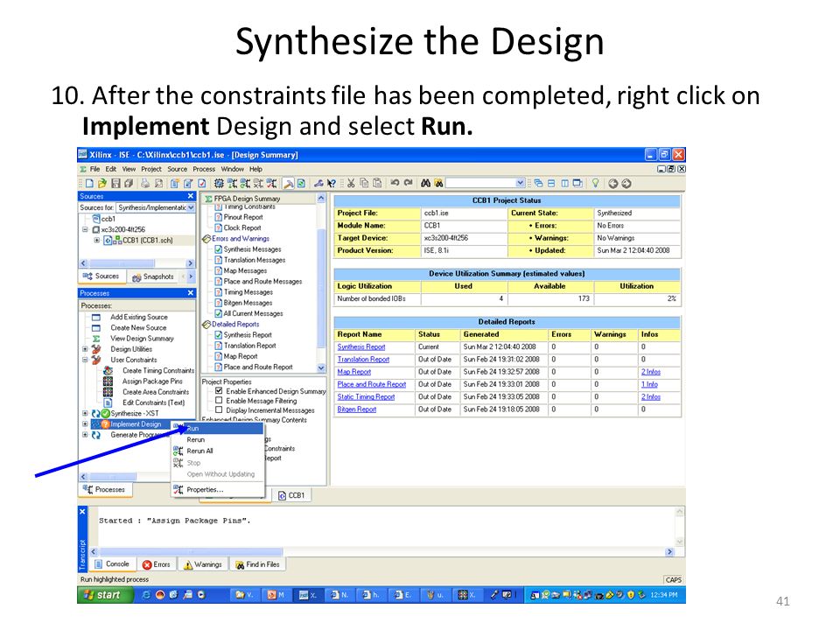Collapse the User Constraints process node
The height and width of the screenshot is (630, 840).
[85, 360]
